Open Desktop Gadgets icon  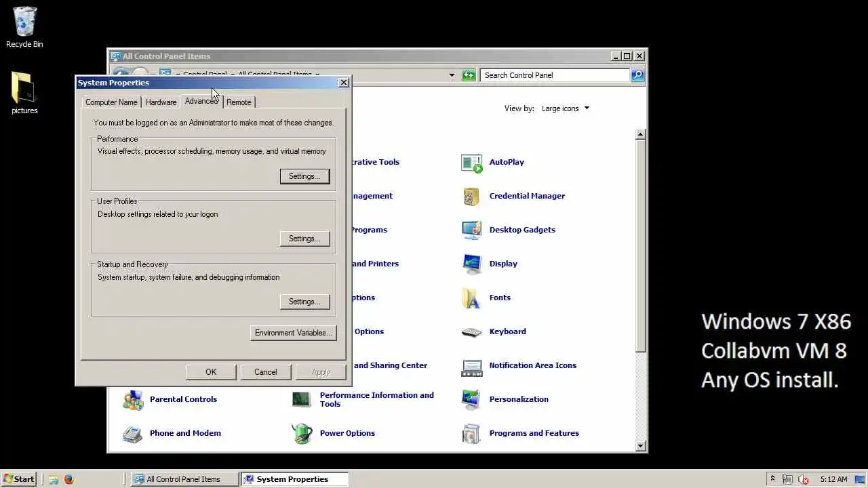tap(471, 230)
